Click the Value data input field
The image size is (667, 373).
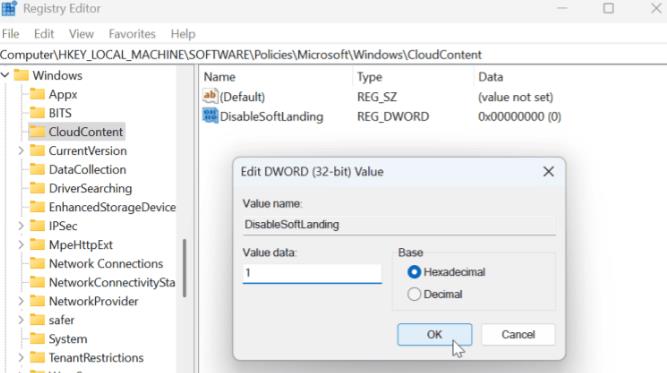312,273
